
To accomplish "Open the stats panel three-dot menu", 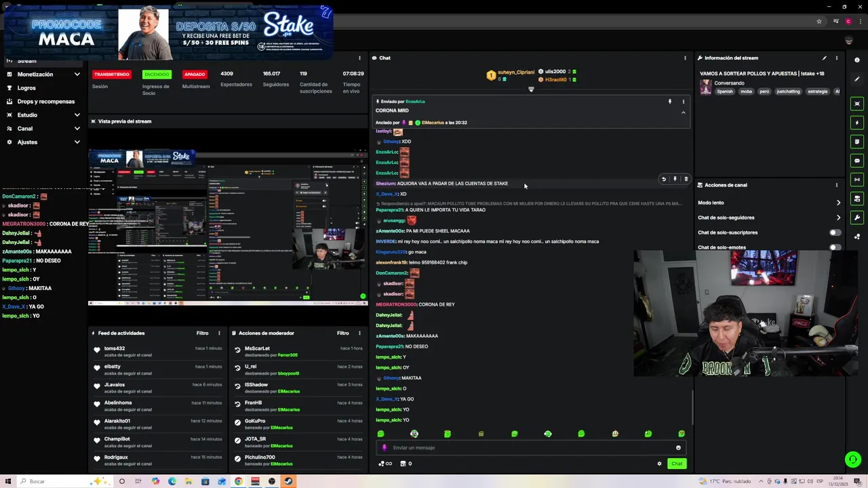I will tap(359, 58).
